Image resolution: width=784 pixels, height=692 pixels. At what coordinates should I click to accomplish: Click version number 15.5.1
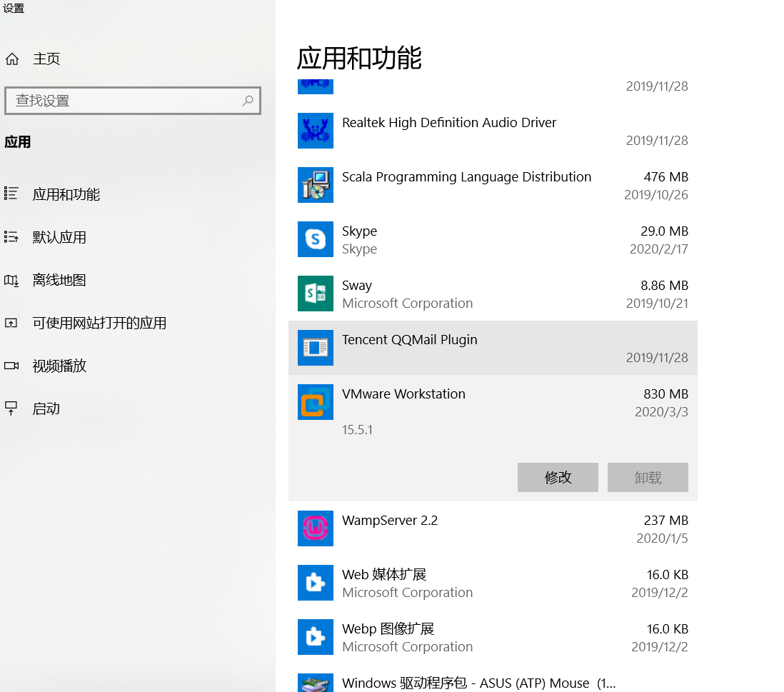click(357, 430)
